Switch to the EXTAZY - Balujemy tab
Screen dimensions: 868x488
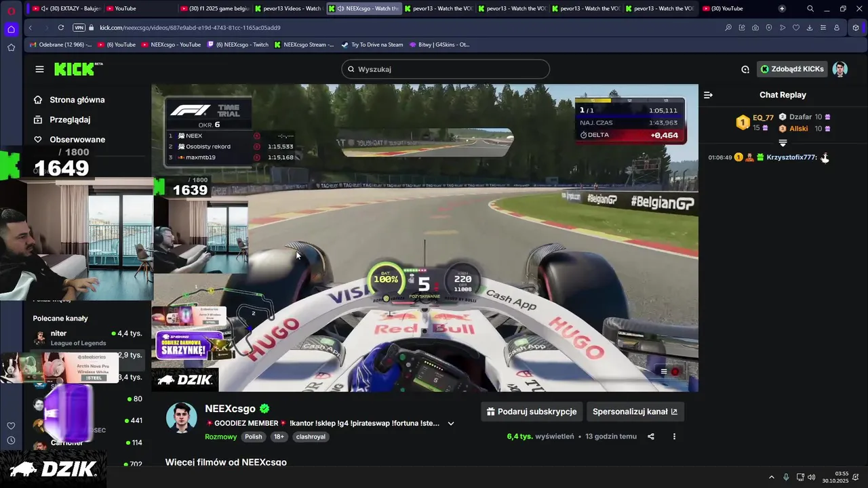[x=66, y=9]
